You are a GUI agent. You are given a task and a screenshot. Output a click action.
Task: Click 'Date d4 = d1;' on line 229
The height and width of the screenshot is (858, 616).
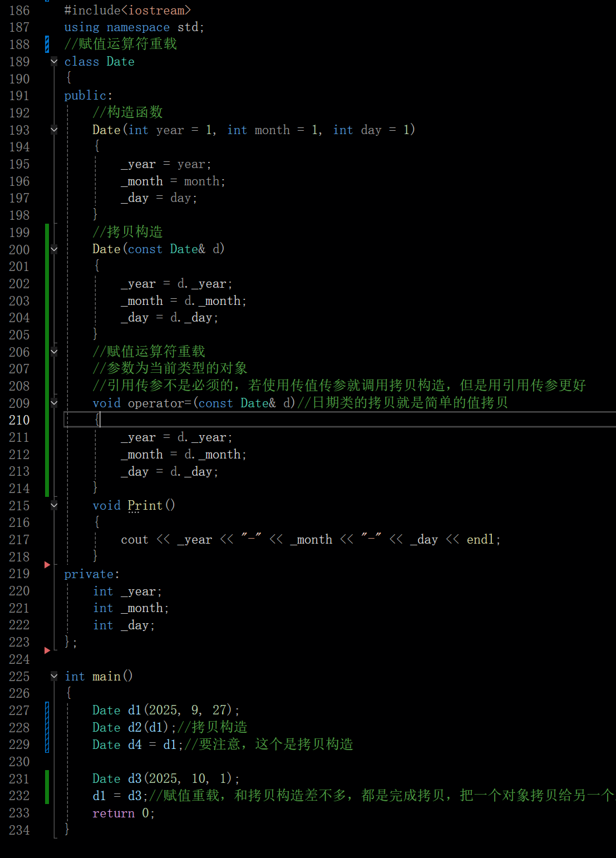pyautogui.click(x=138, y=744)
